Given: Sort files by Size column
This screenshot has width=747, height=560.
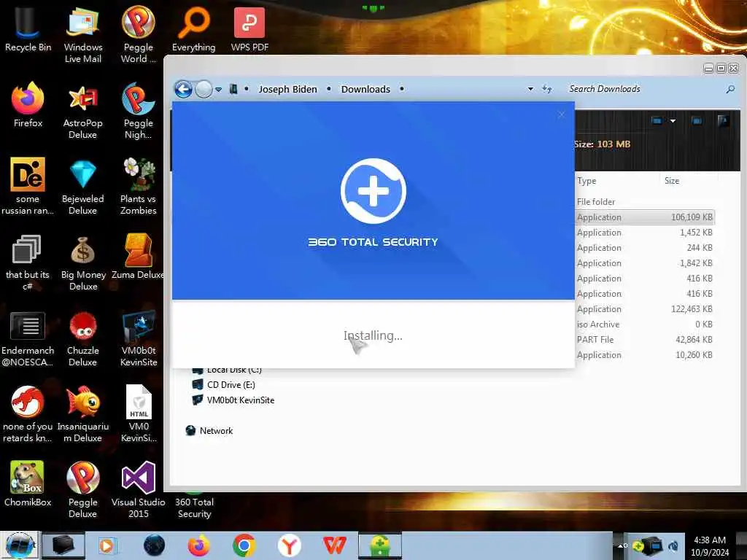Looking at the screenshot, I should (x=689, y=181).
